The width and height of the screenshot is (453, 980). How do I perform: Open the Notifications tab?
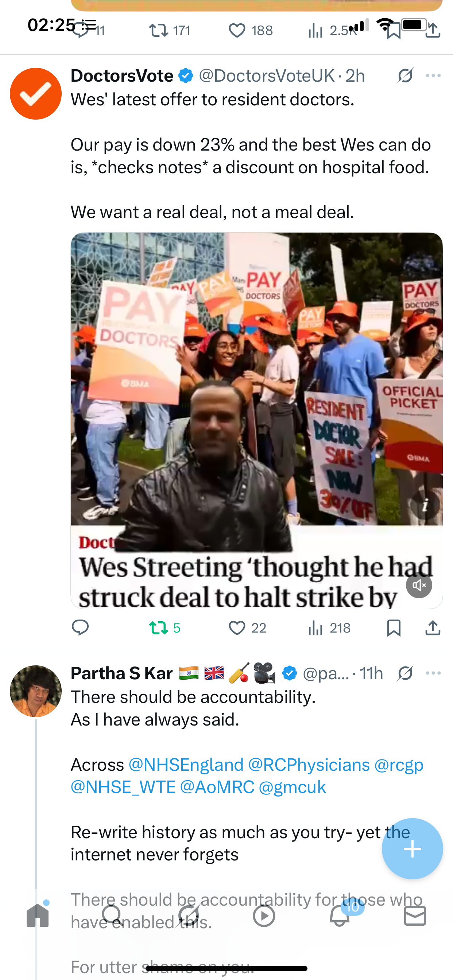point(340,915)
